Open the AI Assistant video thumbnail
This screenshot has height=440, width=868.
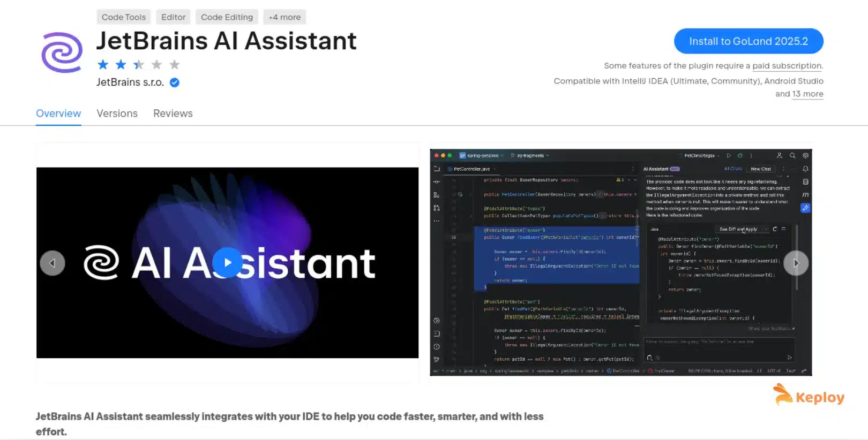click(x=227, y=262)
